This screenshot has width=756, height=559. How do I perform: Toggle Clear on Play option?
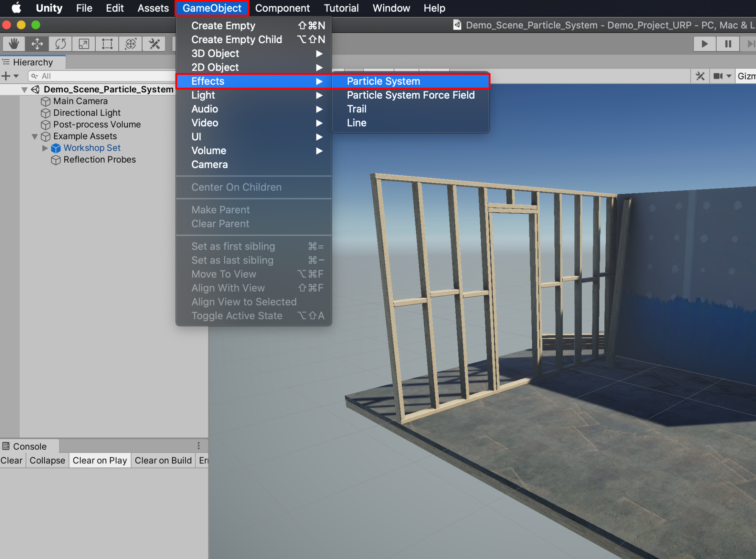99,460
